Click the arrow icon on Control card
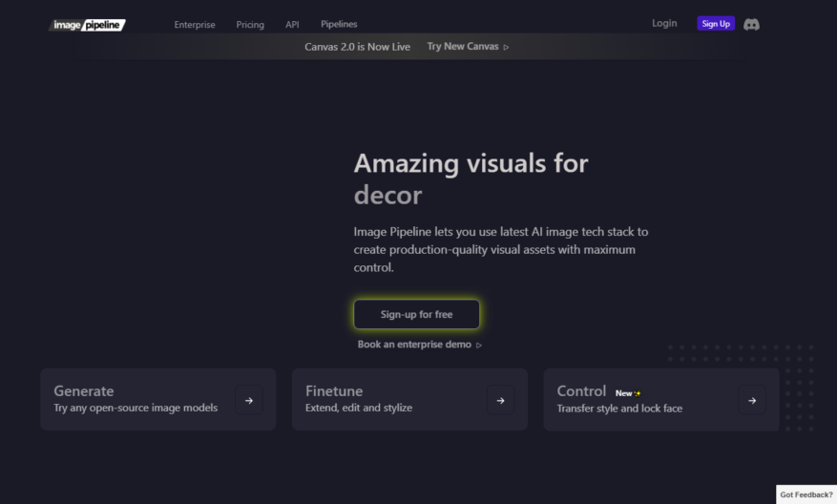The width and height of the screenshot is (837, 504). [x=752, y=400]
